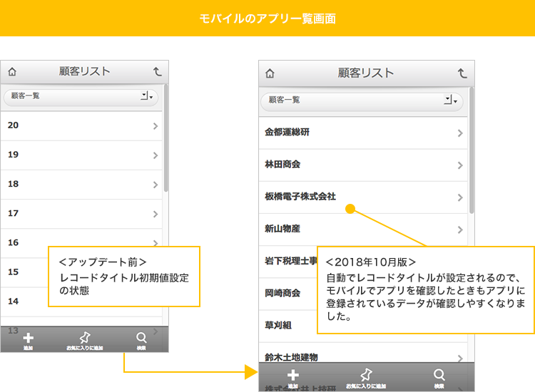Image resolution: width=535 pixels, height=392 pixels.
Task: Tap back arrow in numbered-records customer list header
Action: (x=157, y=72)
